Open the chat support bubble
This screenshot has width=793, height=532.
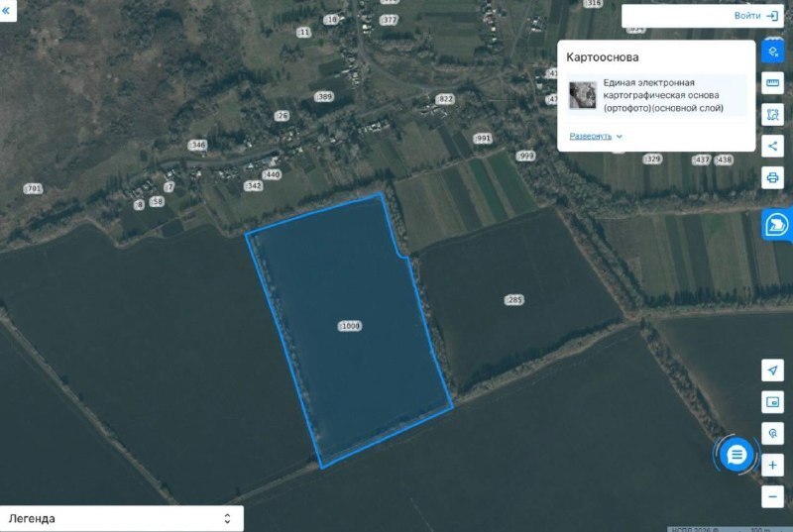coord(736,455)
